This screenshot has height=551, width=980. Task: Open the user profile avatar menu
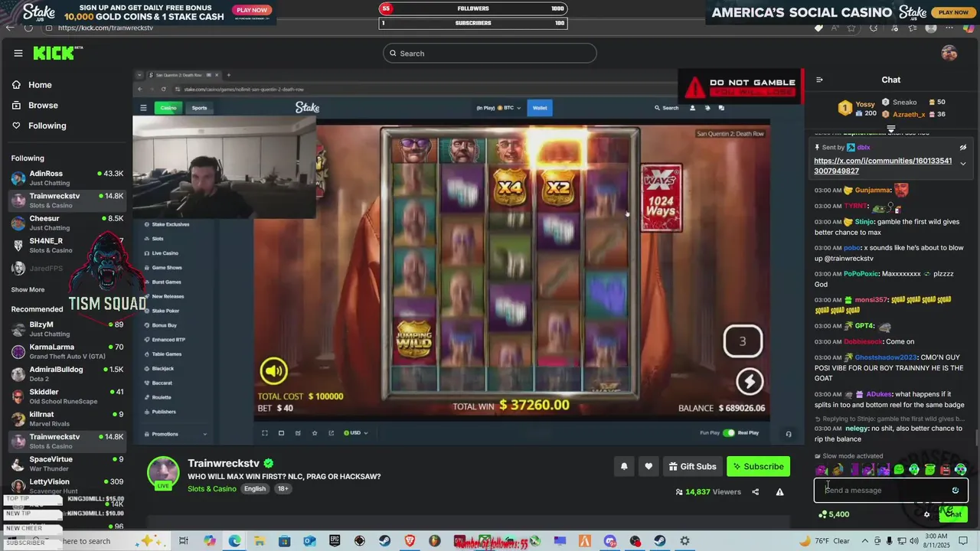click(x=949, y=53)
